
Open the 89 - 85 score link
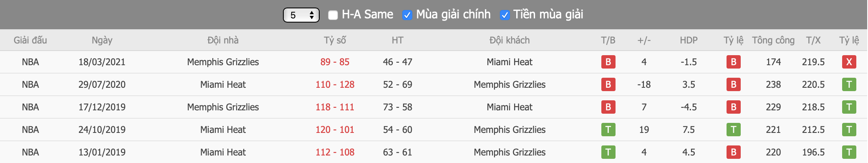coord(335,62)
